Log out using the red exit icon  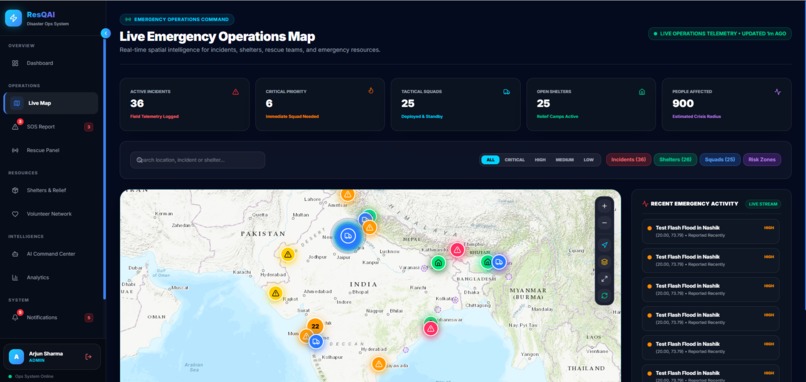[88, 357]
